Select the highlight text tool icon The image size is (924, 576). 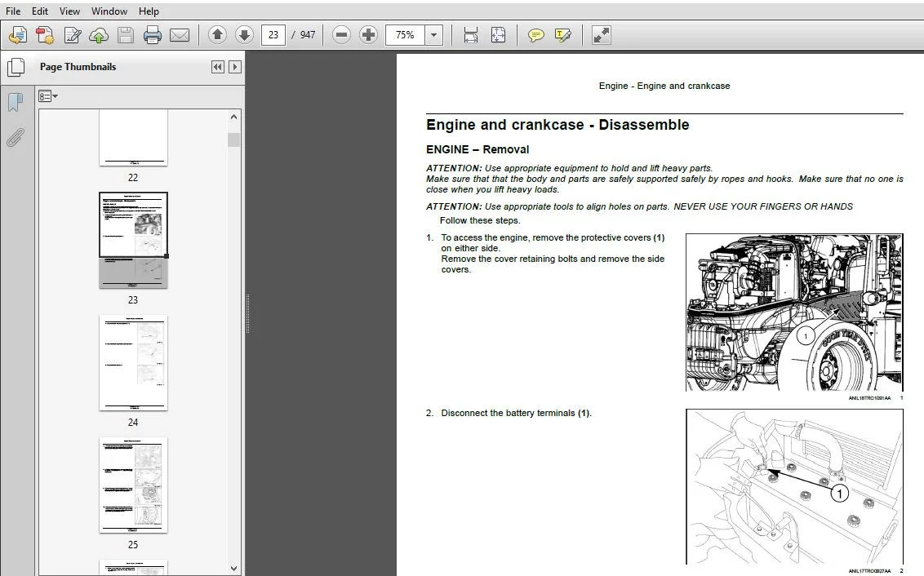tap(562, 35)
